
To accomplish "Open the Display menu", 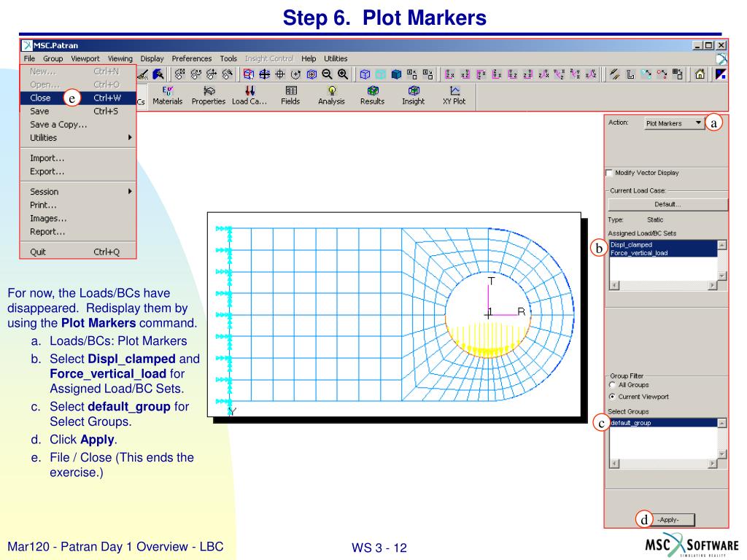I will (x=152, y=58).
